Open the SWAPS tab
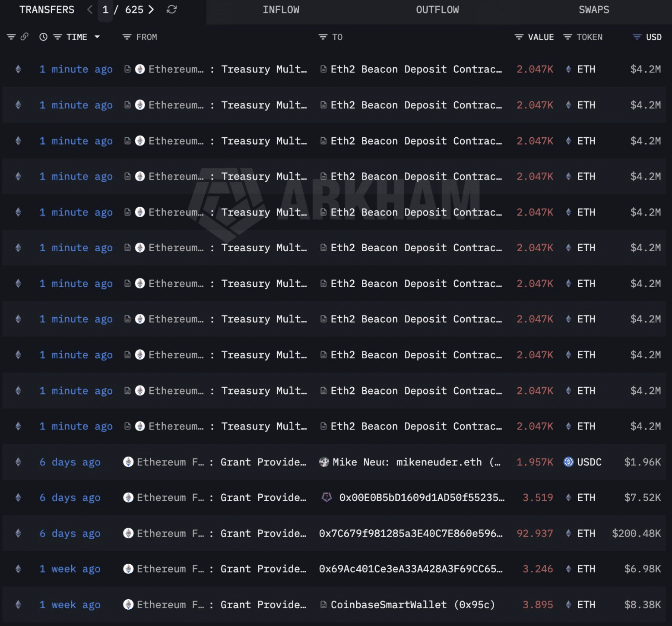 [x=593, y=10]
